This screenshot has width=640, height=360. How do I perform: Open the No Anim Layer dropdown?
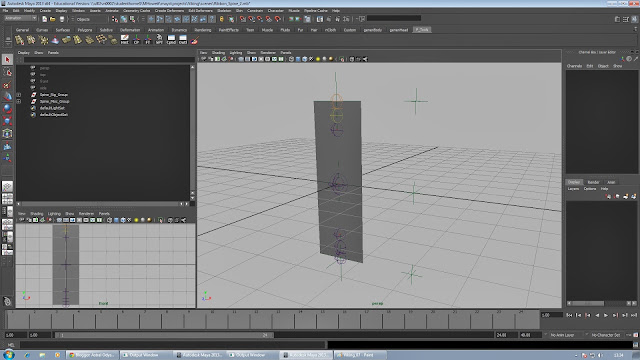(562, 335)
